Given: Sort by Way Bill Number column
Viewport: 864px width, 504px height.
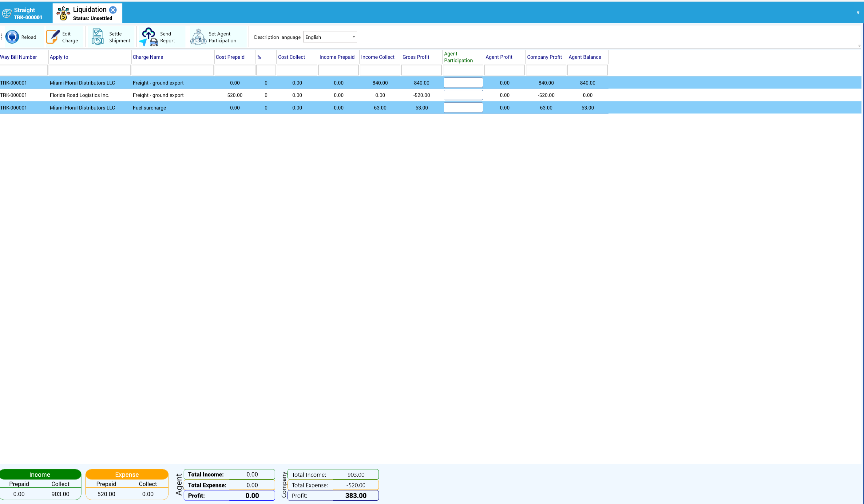Looking at the screenshot, I should pyautogui.click(x=18, y=57).
